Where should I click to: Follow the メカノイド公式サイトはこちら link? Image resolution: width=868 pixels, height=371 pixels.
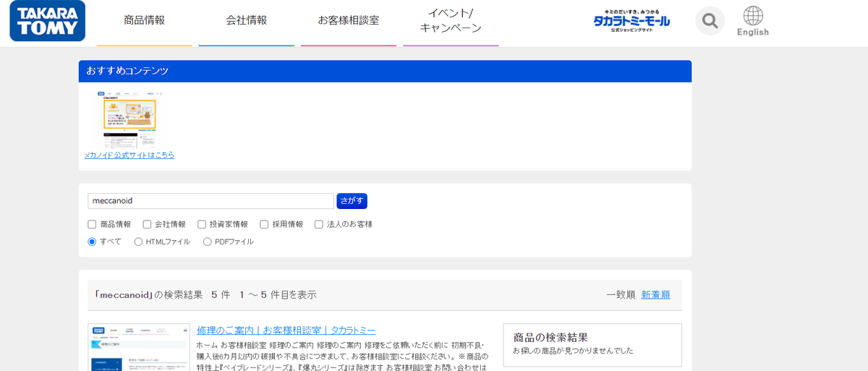(x=129, y=155)
